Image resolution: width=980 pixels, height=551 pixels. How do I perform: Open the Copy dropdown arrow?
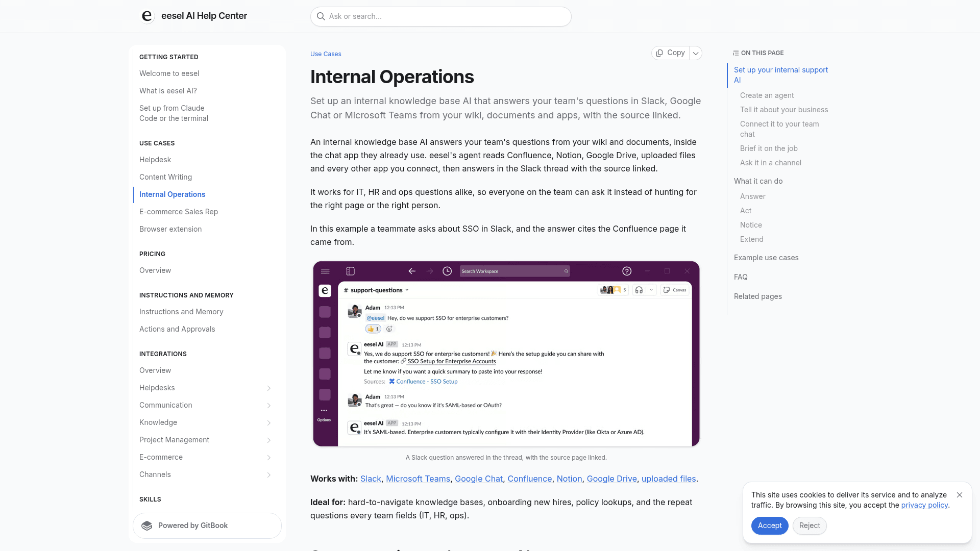696,53
